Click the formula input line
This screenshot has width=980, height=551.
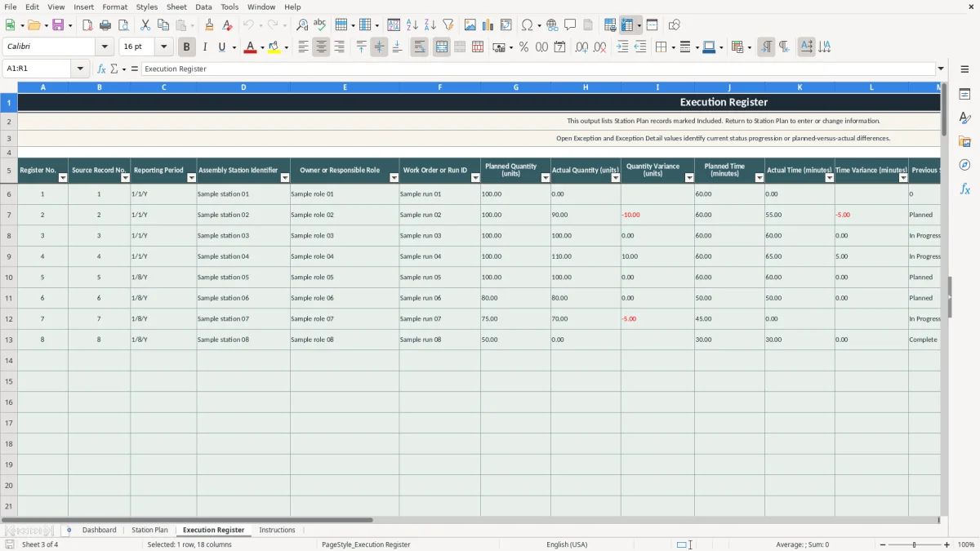[x=538, y=69]
